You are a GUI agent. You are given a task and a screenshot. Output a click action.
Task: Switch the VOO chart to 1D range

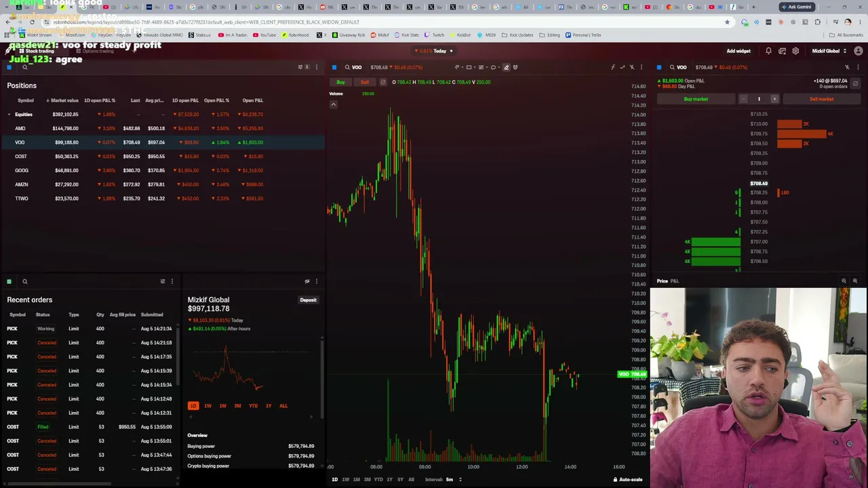(334, 480)
